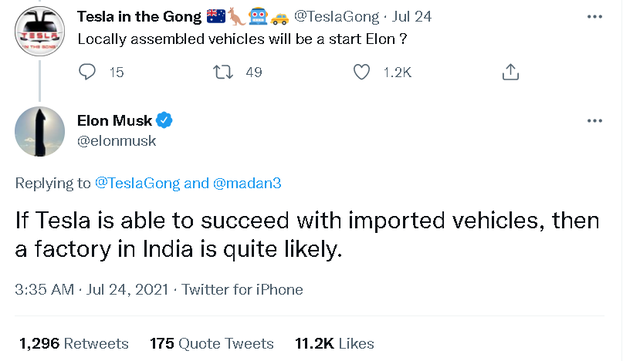Screen dimensions: 640x361
Task: Open Tesla in the Gong profile picture
Action: [40, 31]
